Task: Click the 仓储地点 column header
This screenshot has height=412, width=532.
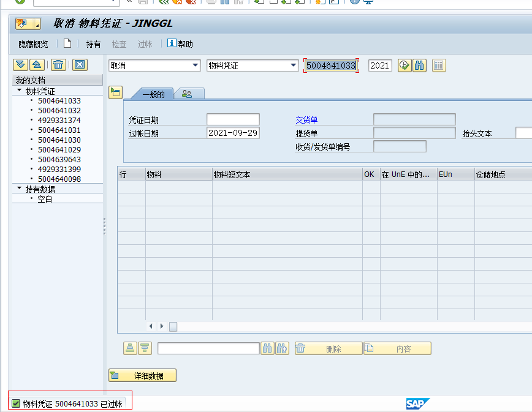Action: click(x=504, y=174)
